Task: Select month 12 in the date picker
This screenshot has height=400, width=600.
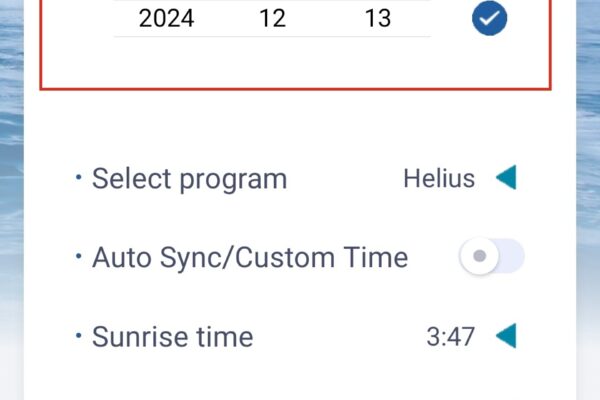Action: click(x=272, y=18)
